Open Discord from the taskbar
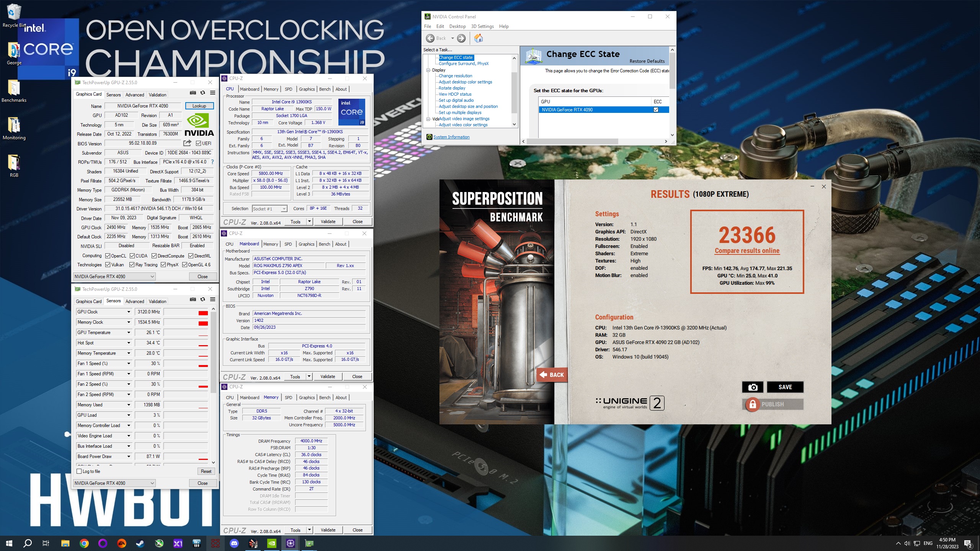The image size is (980, 551). coord(234,543)
